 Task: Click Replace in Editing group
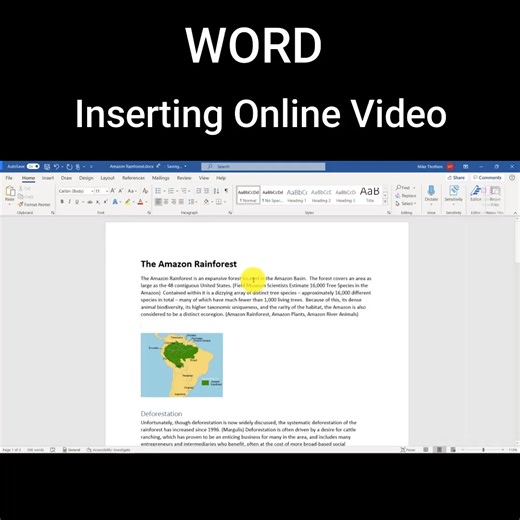(x=406, y=196)
